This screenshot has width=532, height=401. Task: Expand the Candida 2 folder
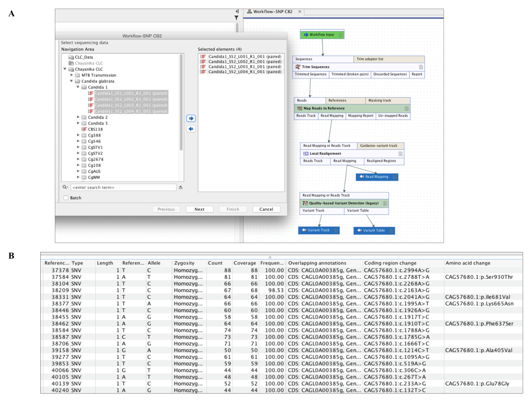click(x=78, y=117)
